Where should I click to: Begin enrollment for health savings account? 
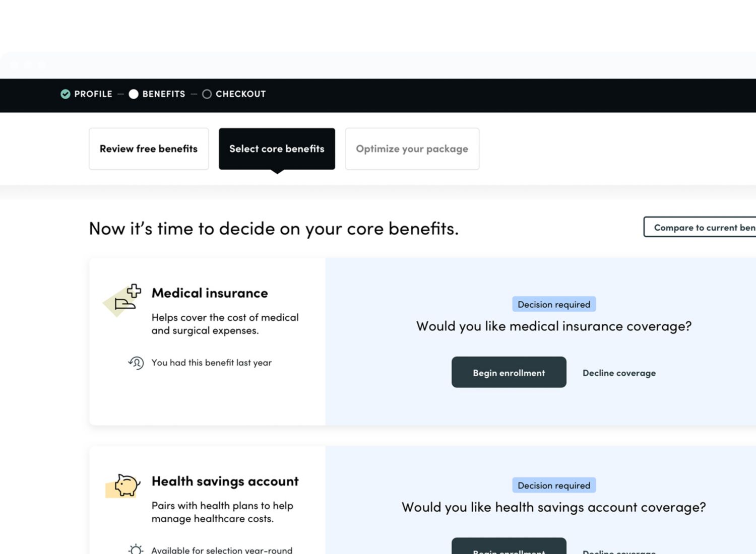click(x=509, y=548)
